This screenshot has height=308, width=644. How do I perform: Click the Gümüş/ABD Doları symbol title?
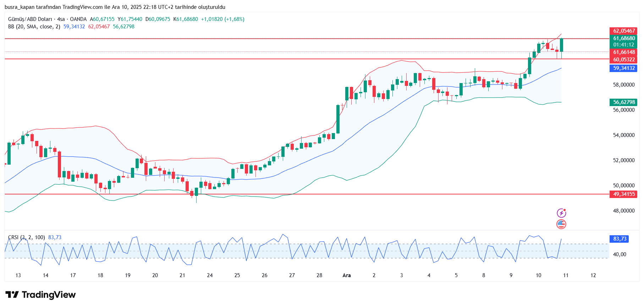30,19
